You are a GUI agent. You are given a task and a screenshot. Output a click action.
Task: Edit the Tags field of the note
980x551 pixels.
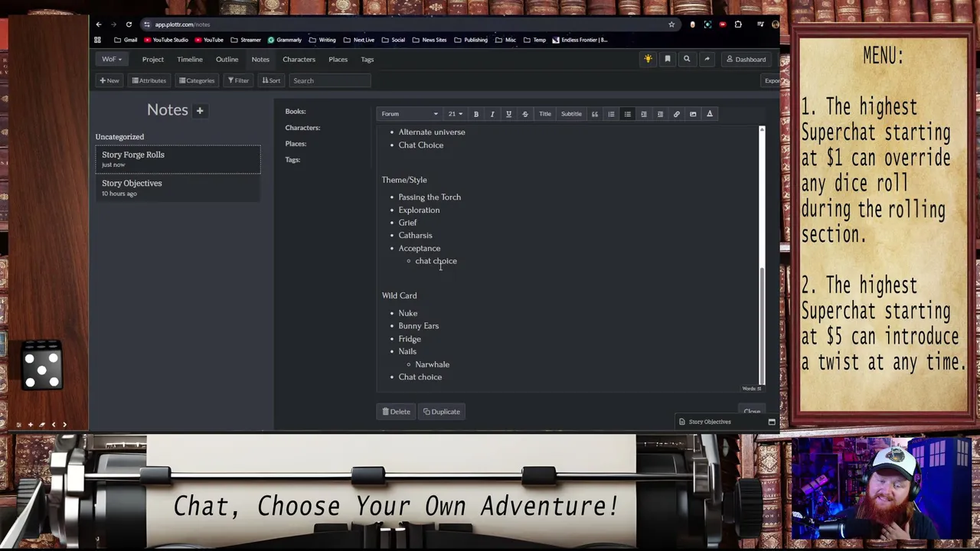point(292,160)
